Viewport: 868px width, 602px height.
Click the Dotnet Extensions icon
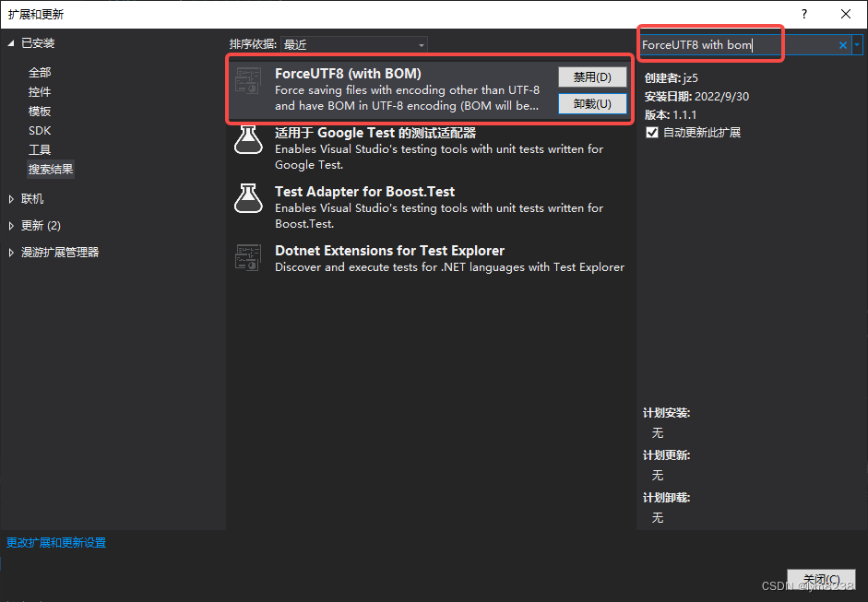pos(247,257)
